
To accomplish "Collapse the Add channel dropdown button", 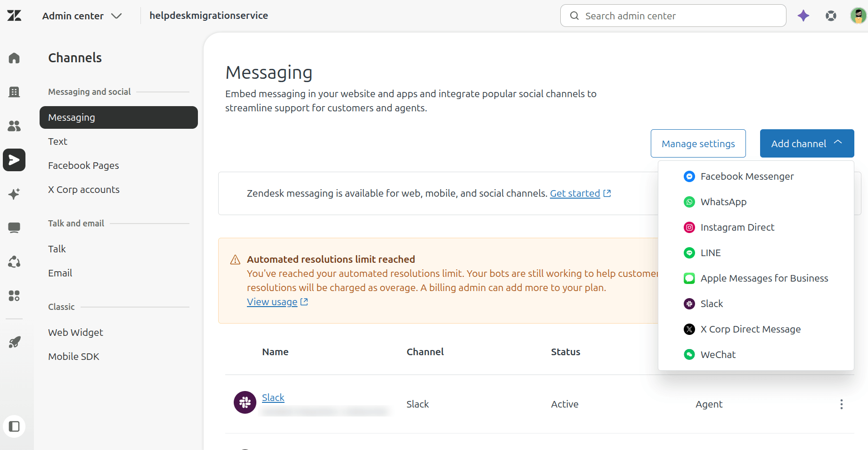I will pyautogui.click(x=807, y=143).
